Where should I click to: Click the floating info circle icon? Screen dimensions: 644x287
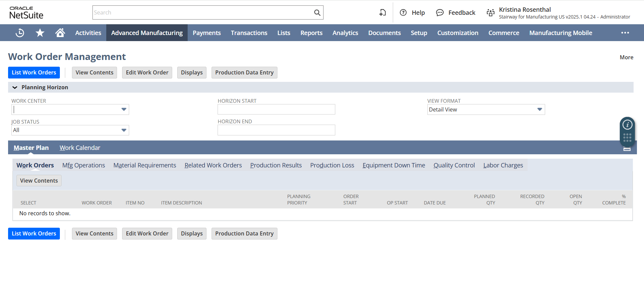tap(628, 125)
